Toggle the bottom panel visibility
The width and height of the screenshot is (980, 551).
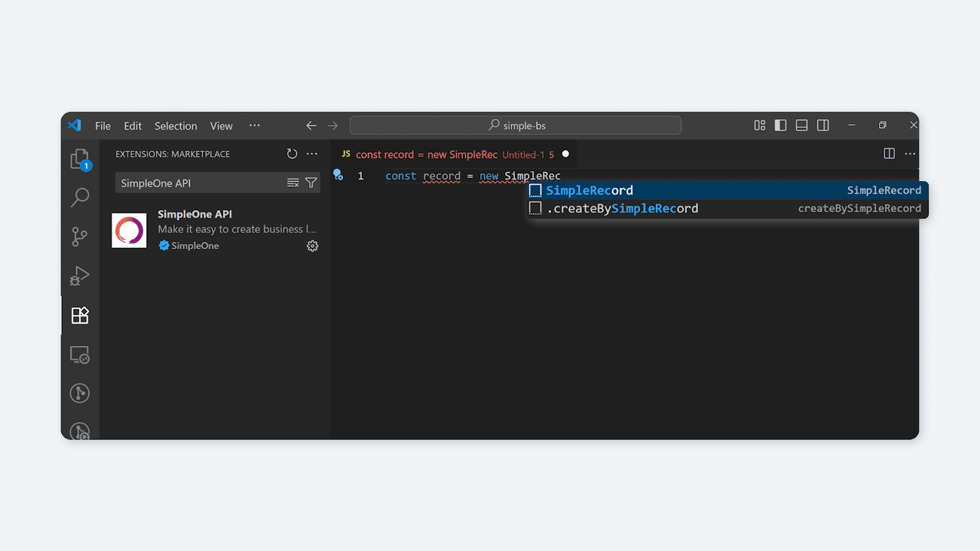(801, 125)
